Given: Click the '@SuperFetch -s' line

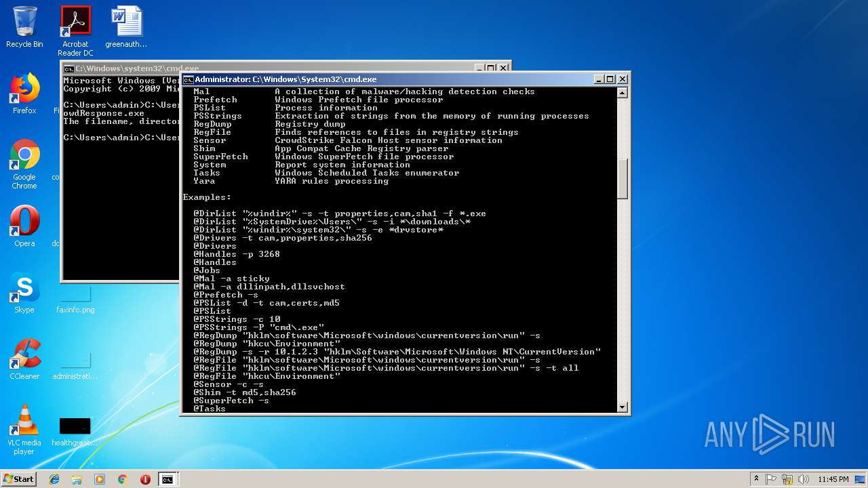Looking at the screenshot, I should tap(231, 401).
